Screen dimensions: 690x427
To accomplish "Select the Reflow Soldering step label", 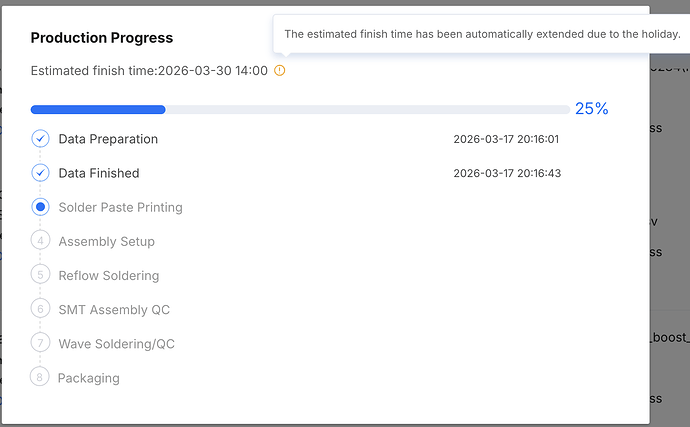I will 108,275.
